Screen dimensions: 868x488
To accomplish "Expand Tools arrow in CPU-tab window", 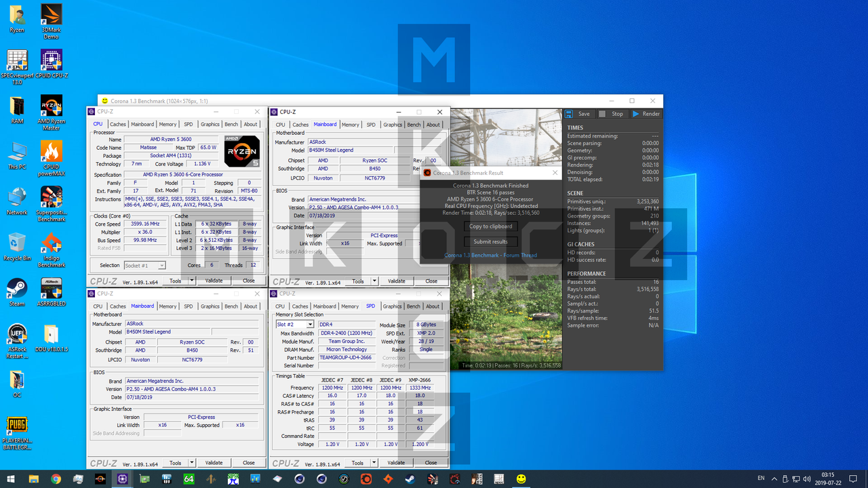I will [x=192, y=281].
